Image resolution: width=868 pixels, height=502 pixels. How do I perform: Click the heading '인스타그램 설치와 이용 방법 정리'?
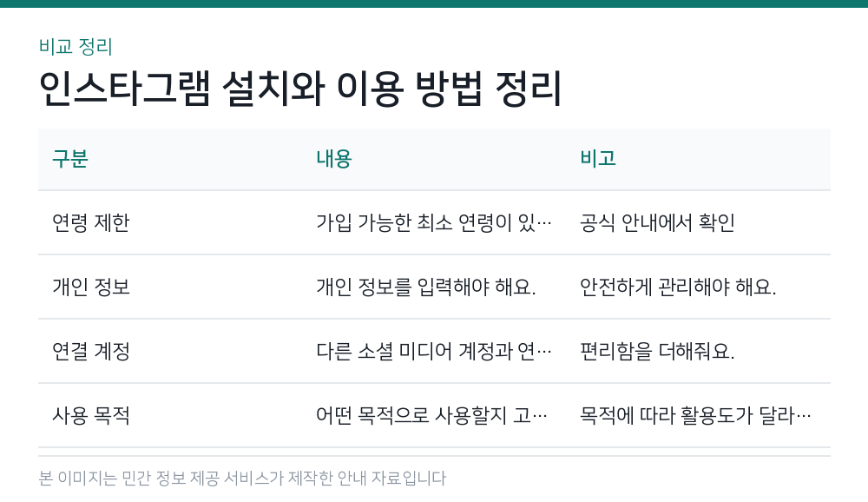tap(300, 89)
